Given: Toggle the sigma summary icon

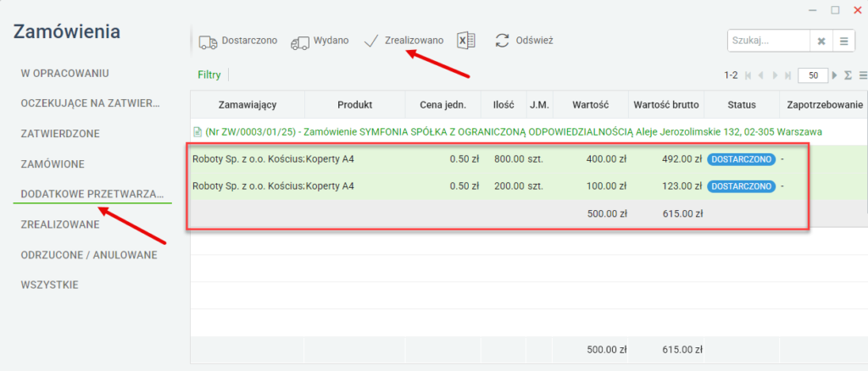Looking at the screenshot, I should tap(848, 75).
